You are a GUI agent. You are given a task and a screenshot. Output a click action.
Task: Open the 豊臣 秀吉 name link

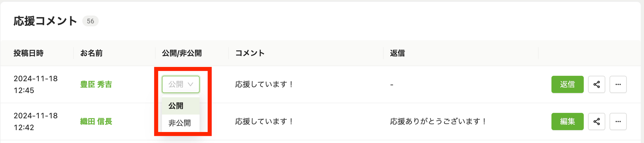96,84
